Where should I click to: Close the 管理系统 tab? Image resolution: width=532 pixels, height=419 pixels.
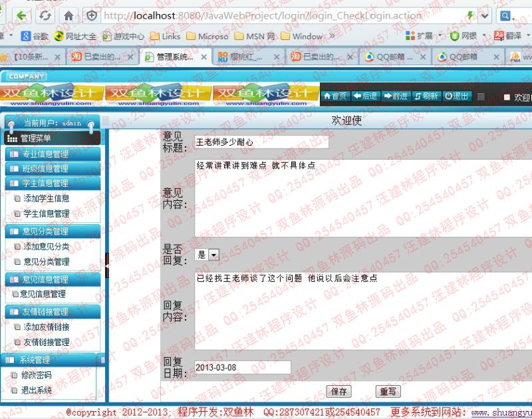(x=203, y=57)
